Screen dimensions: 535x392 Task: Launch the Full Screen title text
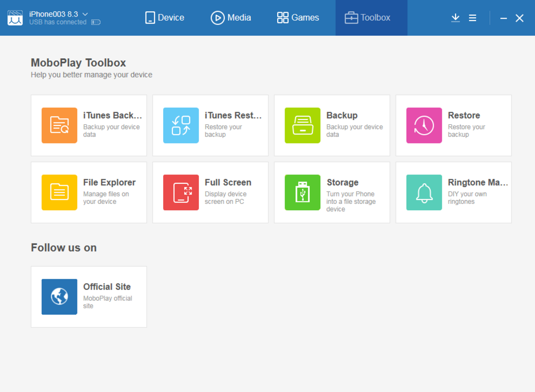(x=228, y=182)
